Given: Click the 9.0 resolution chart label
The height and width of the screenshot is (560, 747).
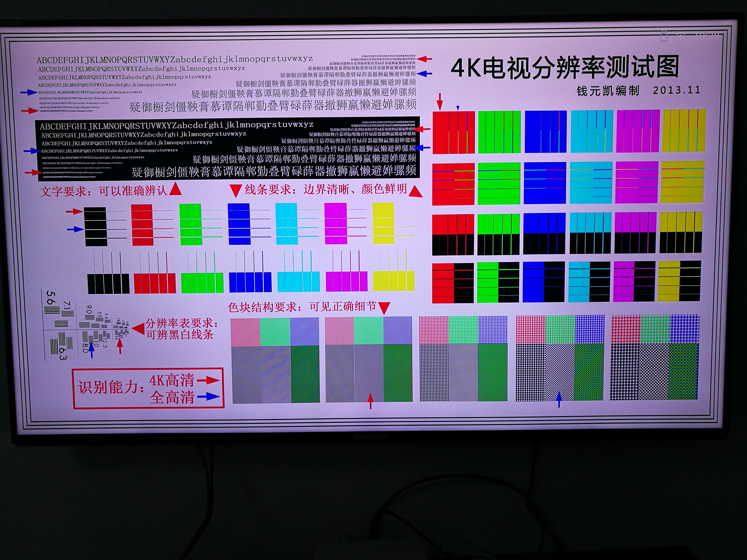Looking at the screenshot, I should click(x=89, y=309).
